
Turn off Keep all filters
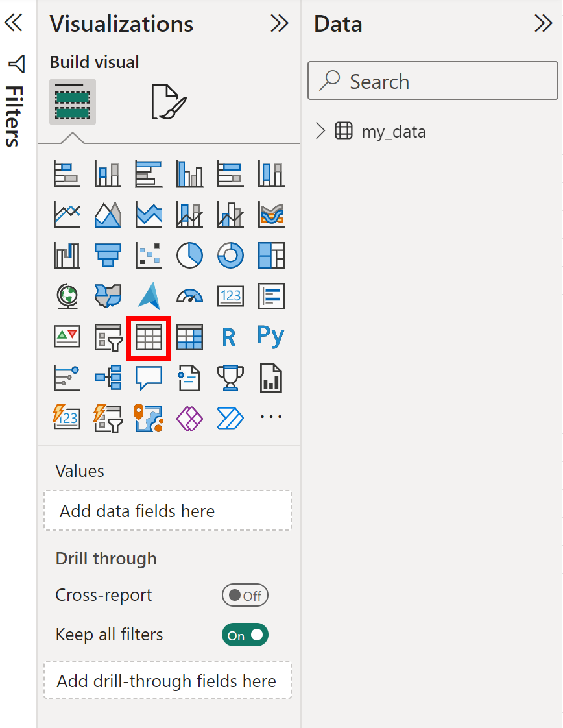(245, 635)
